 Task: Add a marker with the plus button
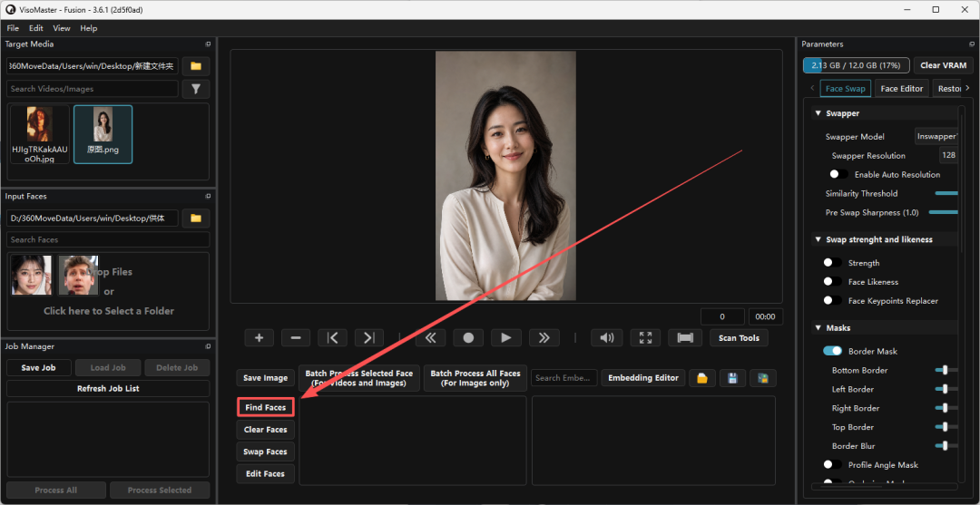click(260, 337)
